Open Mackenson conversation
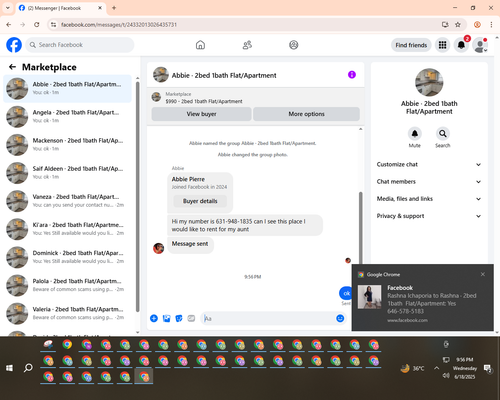The width and height of the screenshot is (500, 400). point(67,145)
